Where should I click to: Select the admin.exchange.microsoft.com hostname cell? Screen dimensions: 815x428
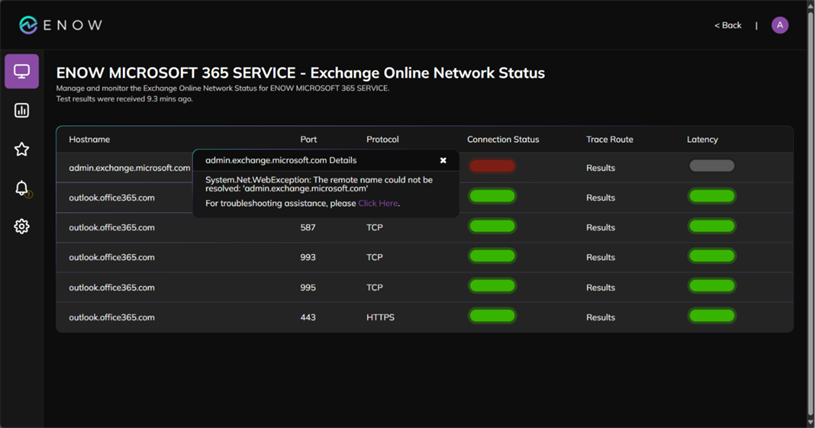(129, 167)
